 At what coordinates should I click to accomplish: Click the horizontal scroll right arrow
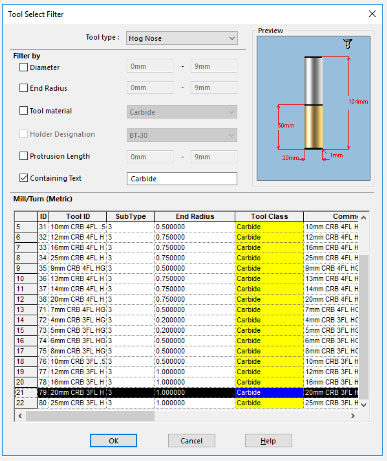(353, 416)
